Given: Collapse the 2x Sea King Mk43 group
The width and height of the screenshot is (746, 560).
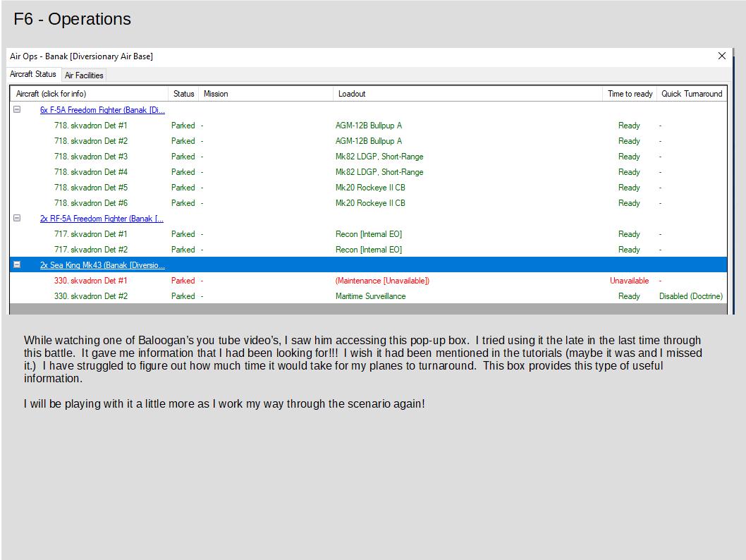Looking at the screenshot, I should (17, 264).
